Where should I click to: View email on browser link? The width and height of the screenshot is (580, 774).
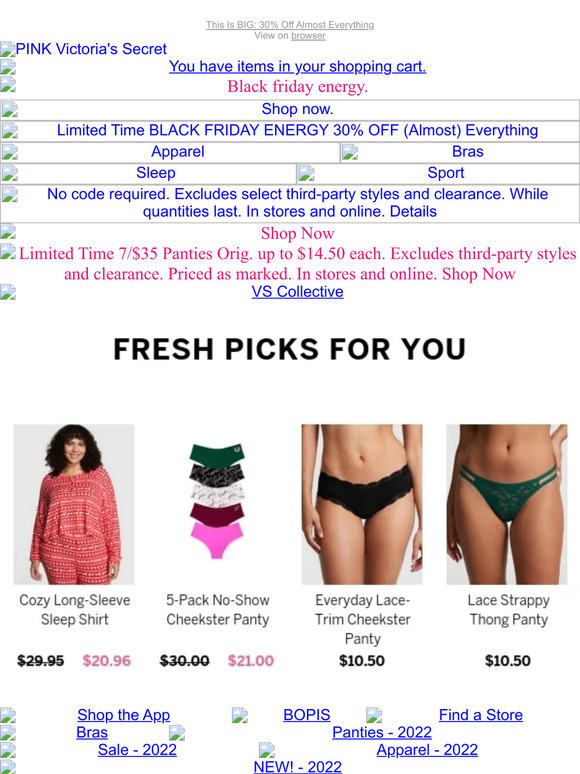[x=308, y=36]
